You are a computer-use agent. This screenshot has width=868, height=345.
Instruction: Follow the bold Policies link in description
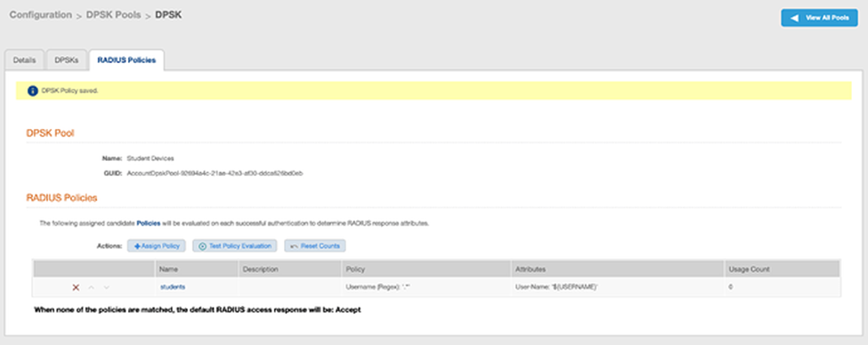click(x=149, y=223)
